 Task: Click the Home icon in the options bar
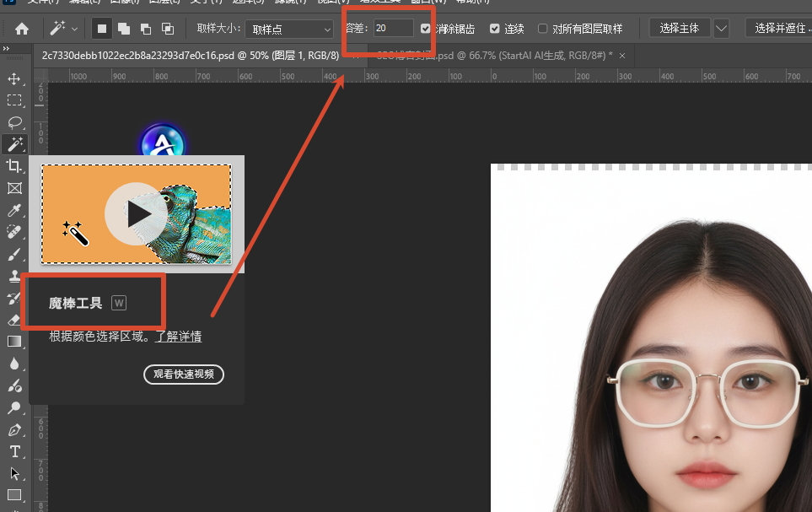click(x=22, y=29)
